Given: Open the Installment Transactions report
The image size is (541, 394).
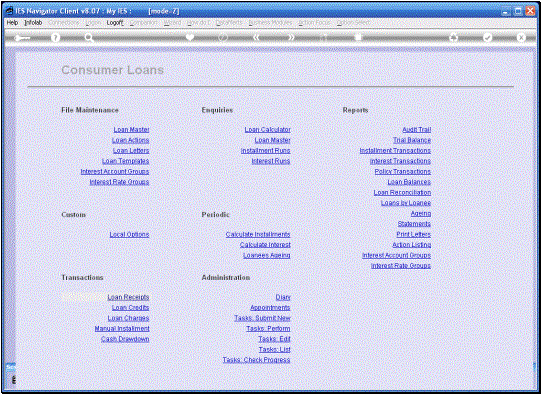Looking at the screenshot, I should point(395,150).
